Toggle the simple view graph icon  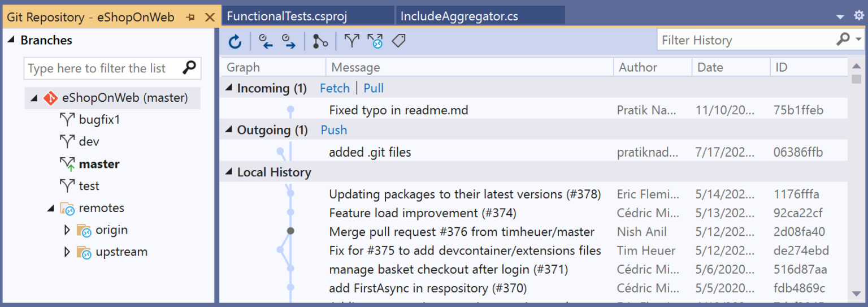[320, 41]
